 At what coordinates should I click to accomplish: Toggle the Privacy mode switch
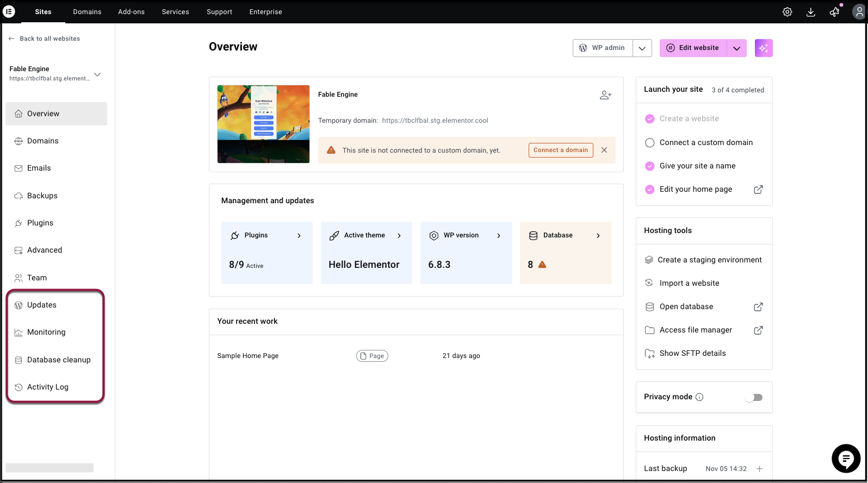pos(754,397)
